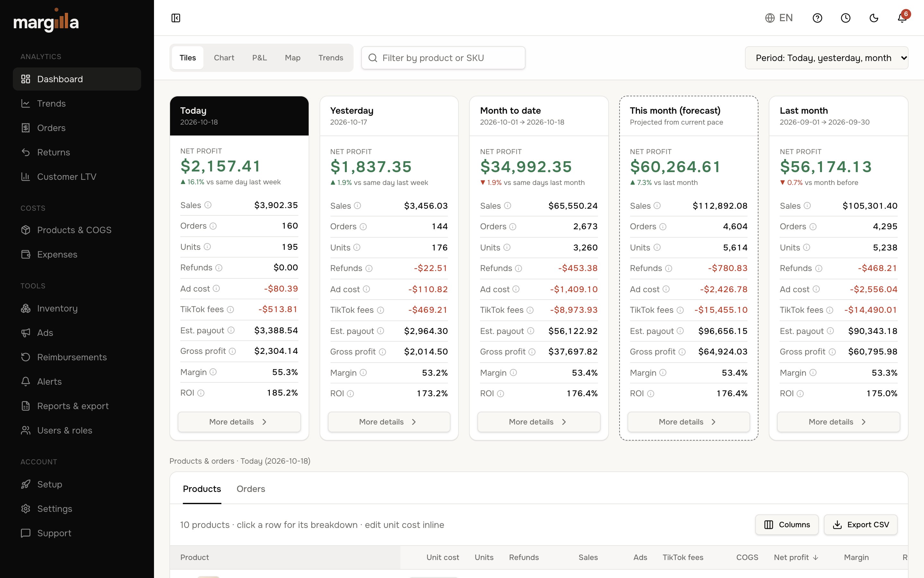Screen dimensions: 924x578
Task: Open Reports & export in sidebar
Action: point(77,406)
